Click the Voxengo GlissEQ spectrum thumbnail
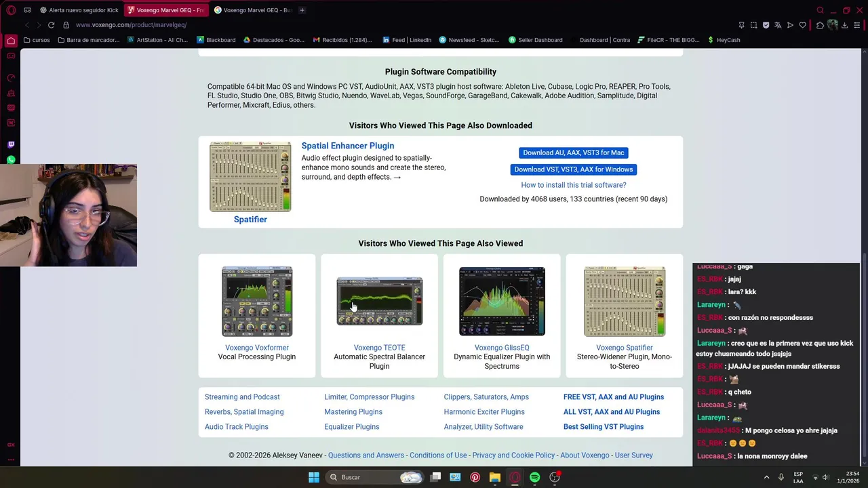 (x=502, y=302)
